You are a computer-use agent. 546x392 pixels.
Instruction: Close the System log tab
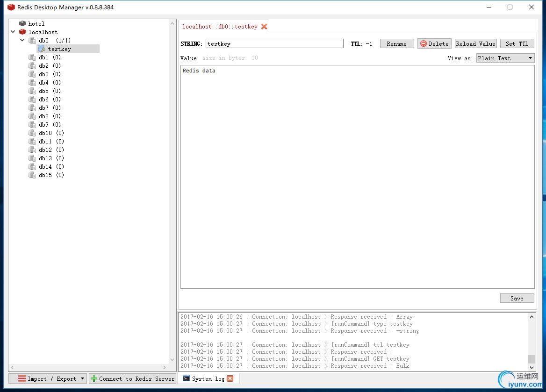pos(230,378)
